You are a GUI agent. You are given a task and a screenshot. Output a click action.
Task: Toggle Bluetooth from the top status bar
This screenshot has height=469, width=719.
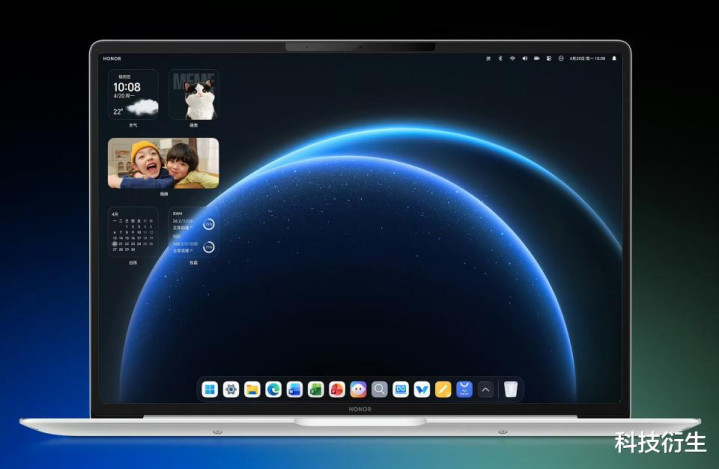500,58
